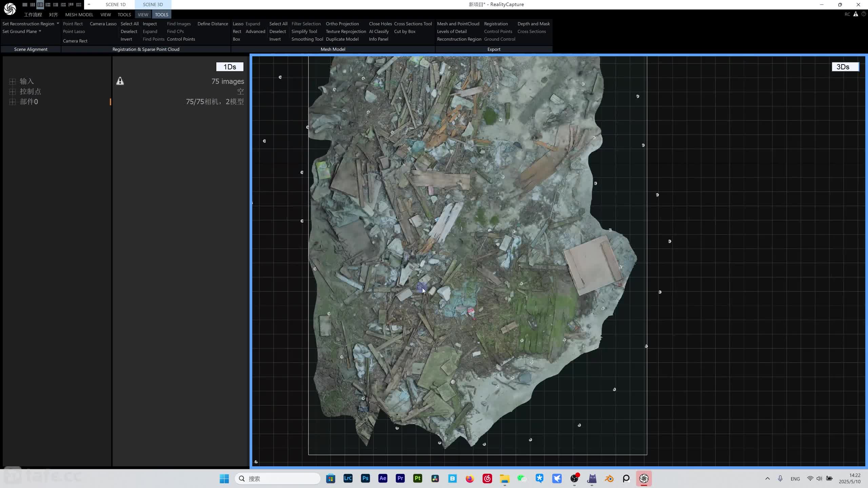
Task: Click Texture Reprojection
Action: [346, 32]
